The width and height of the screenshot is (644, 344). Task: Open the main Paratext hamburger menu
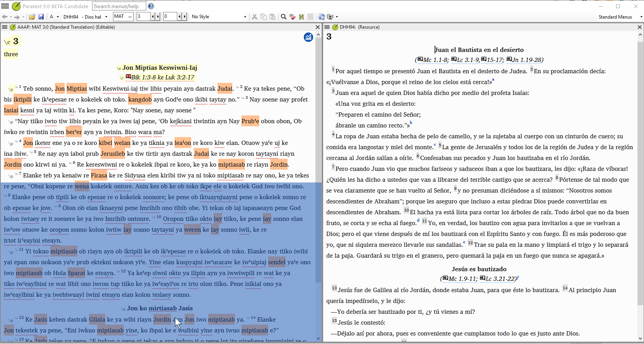click(x=5, y=6)
